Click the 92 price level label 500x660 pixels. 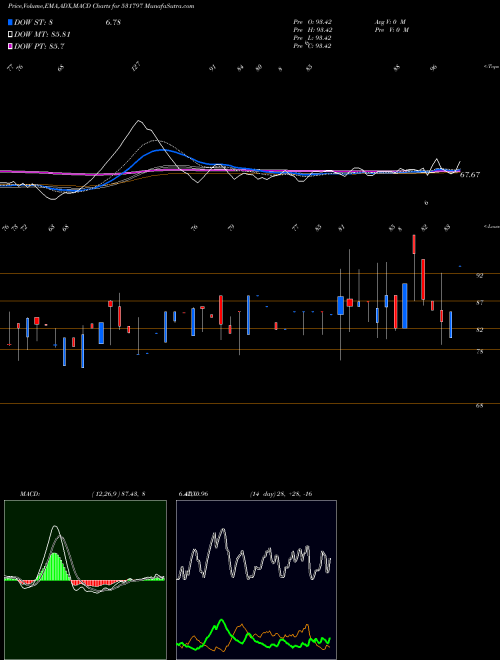pyautogui.click(x=479, y=276)
